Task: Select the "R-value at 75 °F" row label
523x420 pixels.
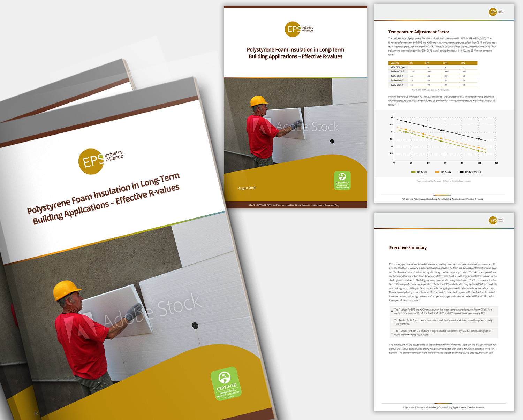Action: tap(397, 76)
